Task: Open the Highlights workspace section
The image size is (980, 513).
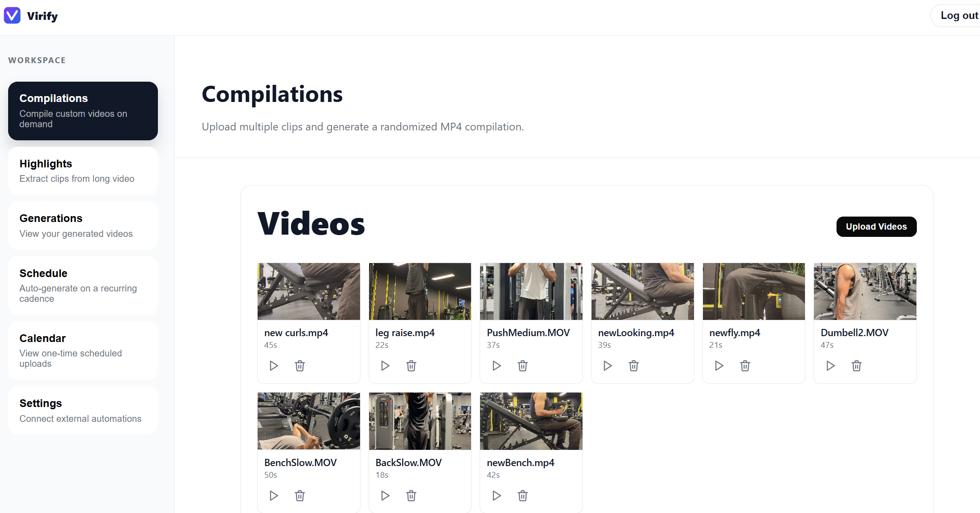Action: click(x=83, y=171)
